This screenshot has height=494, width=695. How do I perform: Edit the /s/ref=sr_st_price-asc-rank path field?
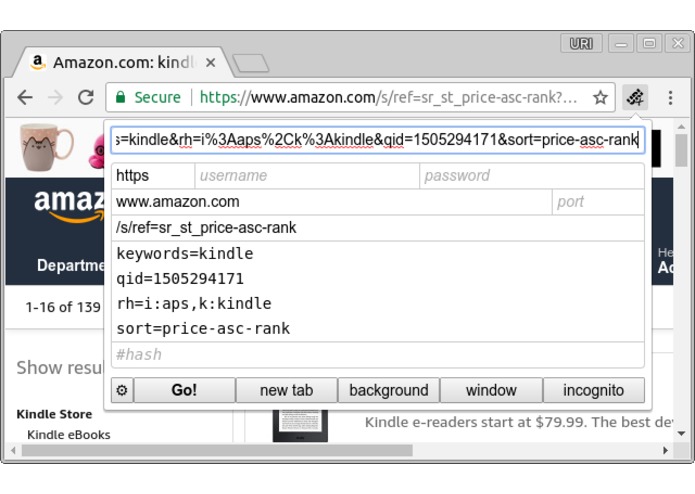pyautogui.click(x=378, y=228)
